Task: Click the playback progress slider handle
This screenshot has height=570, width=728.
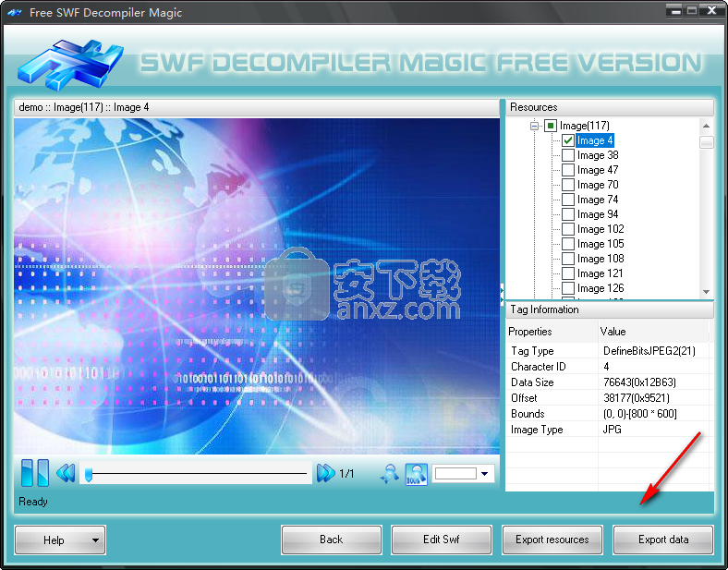Action: pyautogui.click(x=88, y=474)
